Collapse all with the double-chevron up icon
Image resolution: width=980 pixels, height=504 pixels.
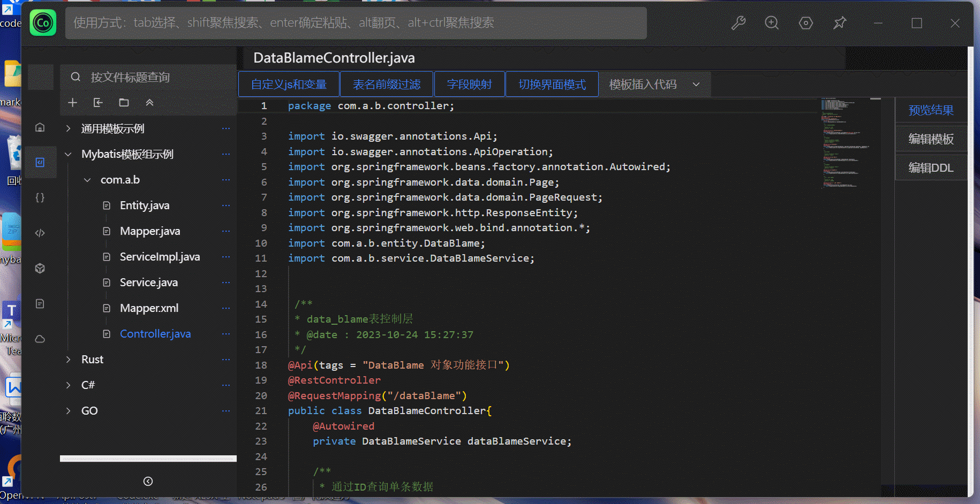pos(149,103)
